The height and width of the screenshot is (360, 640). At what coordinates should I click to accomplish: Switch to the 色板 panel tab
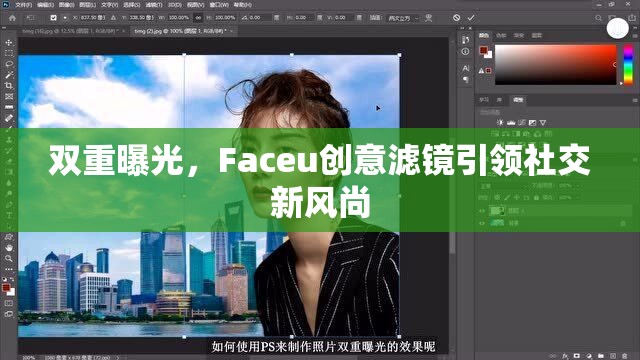pyautogui.click(x=501, y=36)
